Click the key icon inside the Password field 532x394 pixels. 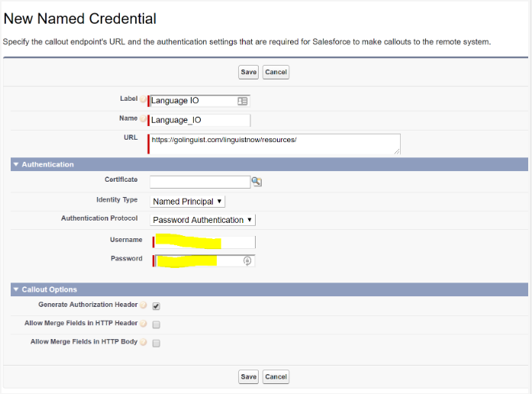[x=247, y=260]
